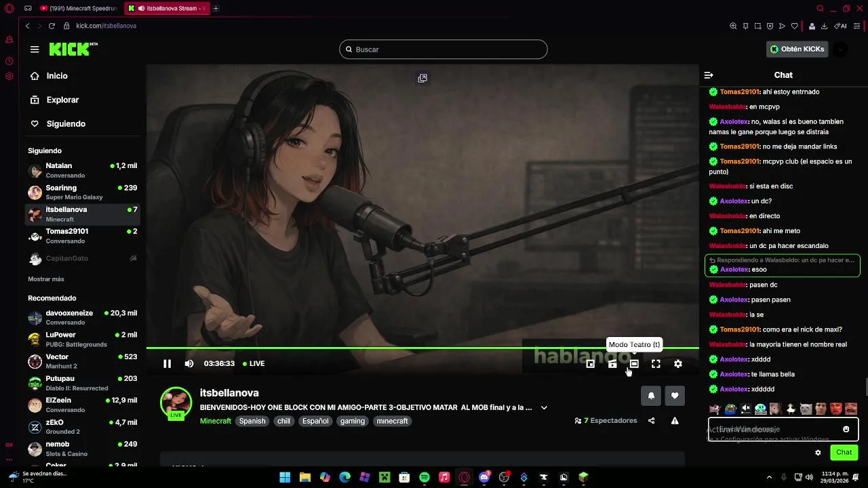
Task: Pop out the video using the top icon
Action: point(422,78)
